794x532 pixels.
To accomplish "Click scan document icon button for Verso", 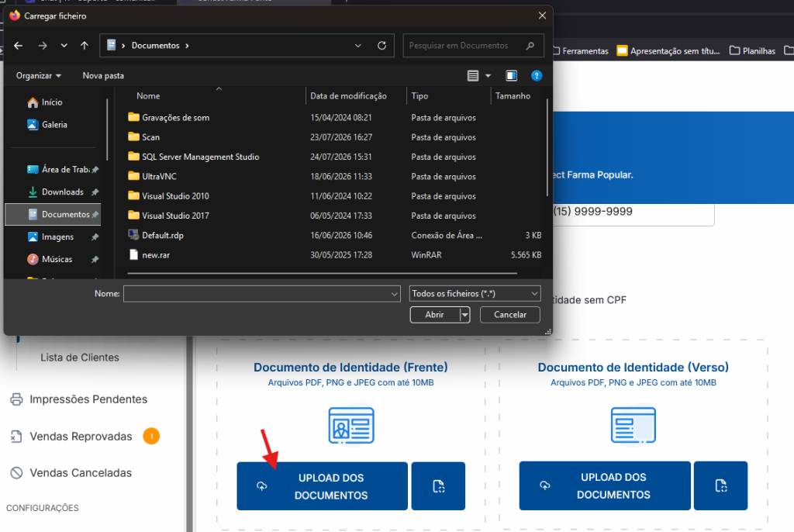I will tap(720, 486).
